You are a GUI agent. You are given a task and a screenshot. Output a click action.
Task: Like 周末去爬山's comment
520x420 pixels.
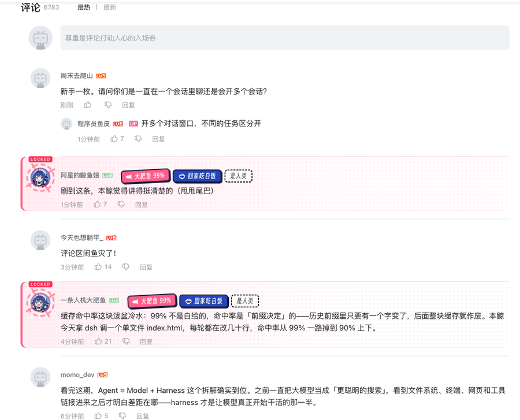(x=88, y=105)
